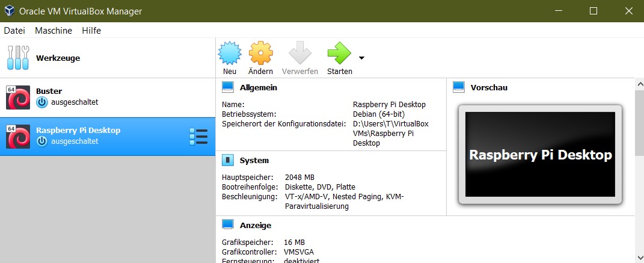The image size is (644, 263).
Task: Click the greyed Verwerfen toolbar icon
Action: [300, 53]
